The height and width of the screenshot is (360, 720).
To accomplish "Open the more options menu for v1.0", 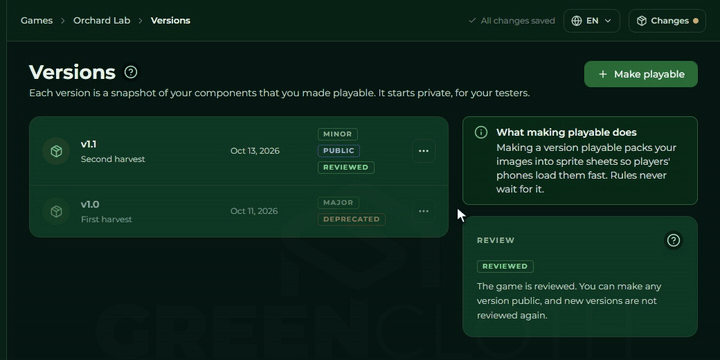I will (423, 211).
